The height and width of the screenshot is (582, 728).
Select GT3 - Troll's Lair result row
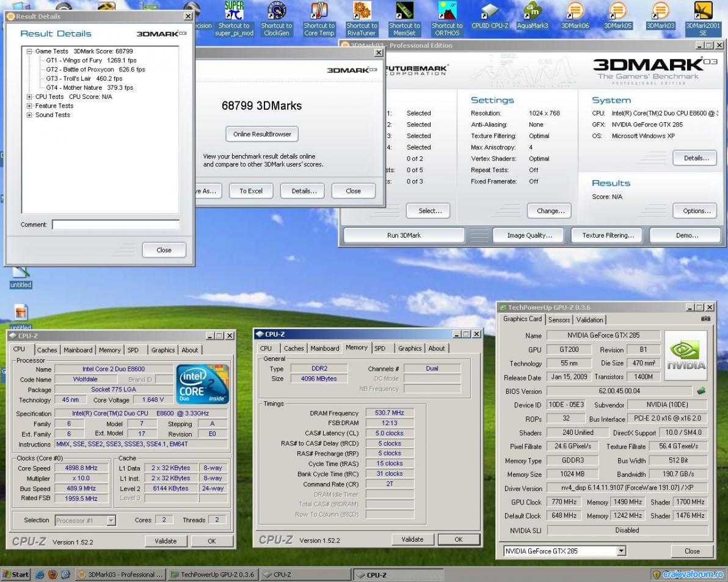(x=84, y=79)
